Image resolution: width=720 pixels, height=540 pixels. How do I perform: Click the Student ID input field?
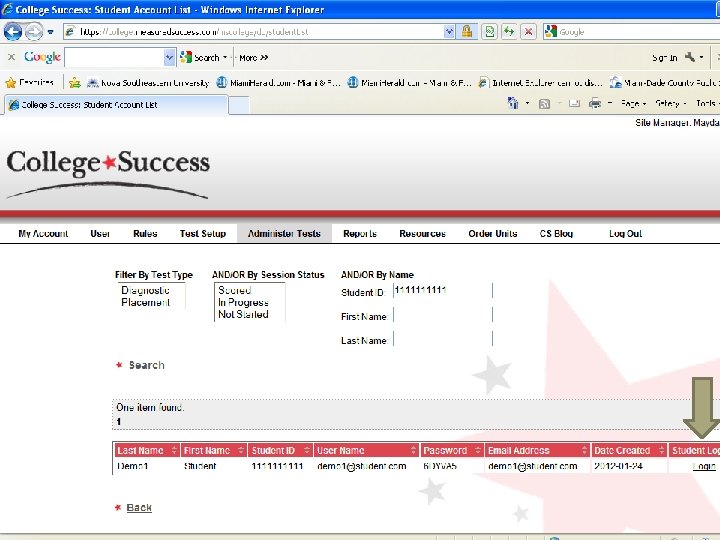(443, 290)
